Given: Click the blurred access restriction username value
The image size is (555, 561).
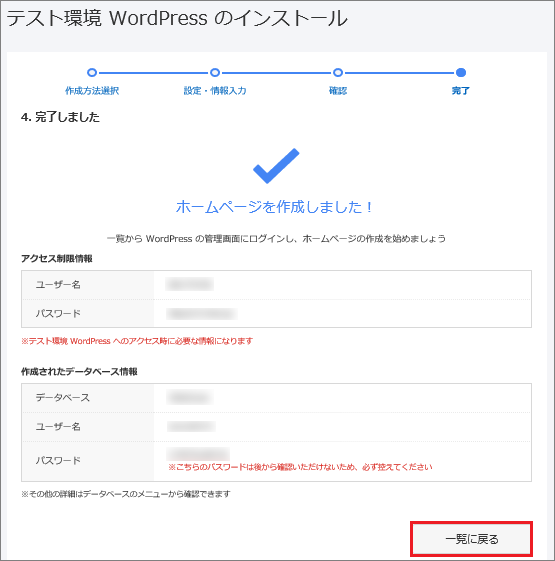Looking at the screenshot, I should pyautogui.click(x=190, y=284).
